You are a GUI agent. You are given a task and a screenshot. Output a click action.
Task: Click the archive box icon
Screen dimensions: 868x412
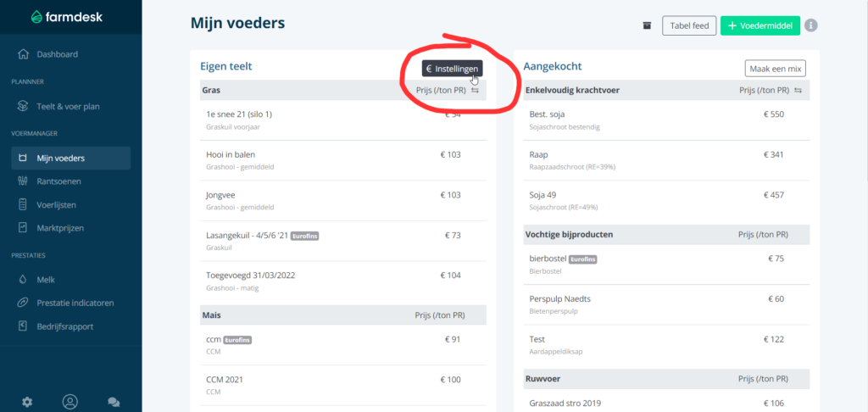[648, 25]
